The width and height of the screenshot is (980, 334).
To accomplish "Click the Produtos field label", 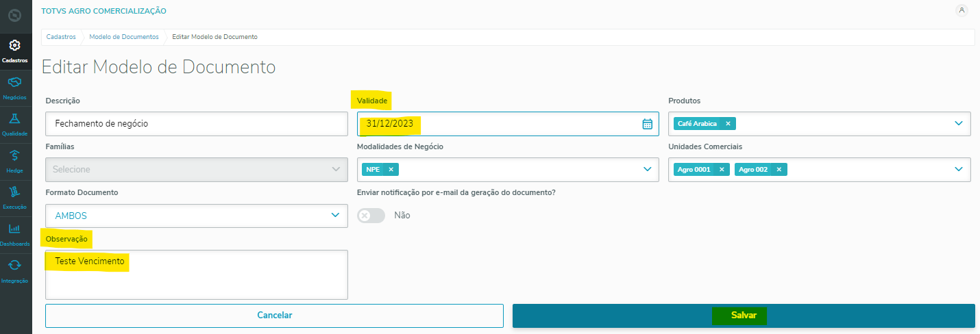I will click(684, 101).
